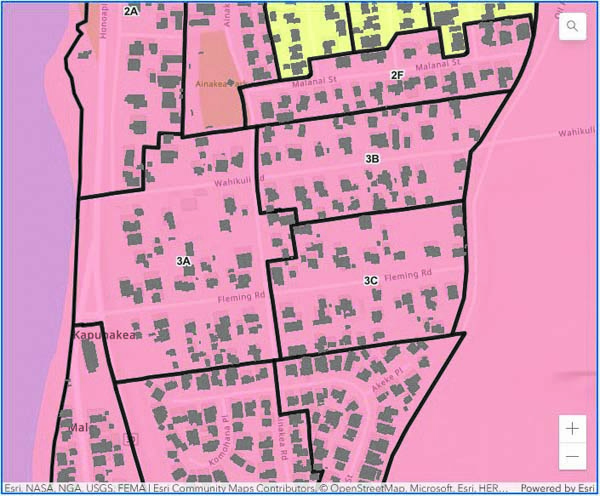The width and height of the screenshot is (600, 496).
Task: Click the Fleming Rd label beside 3C
Action: point(408,275)
